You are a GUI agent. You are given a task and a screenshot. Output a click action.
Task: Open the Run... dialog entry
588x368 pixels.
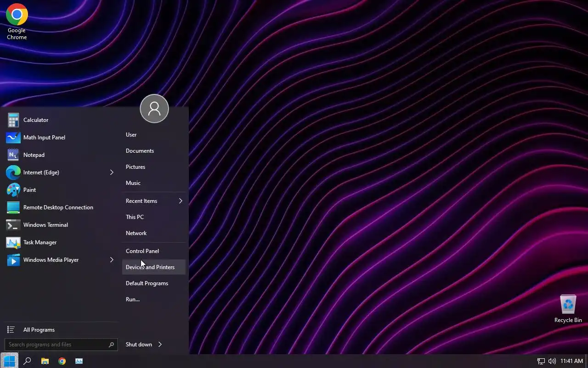tap(154, 299)
